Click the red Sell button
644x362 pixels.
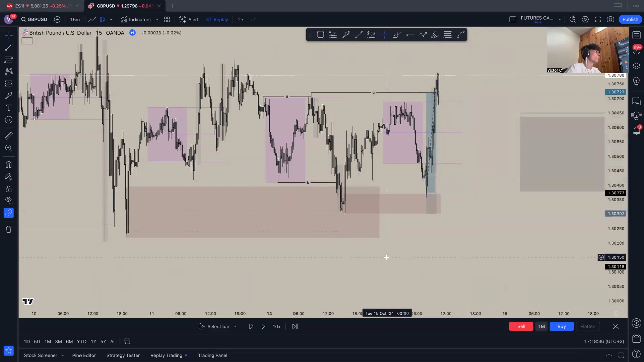coord(521,326)
